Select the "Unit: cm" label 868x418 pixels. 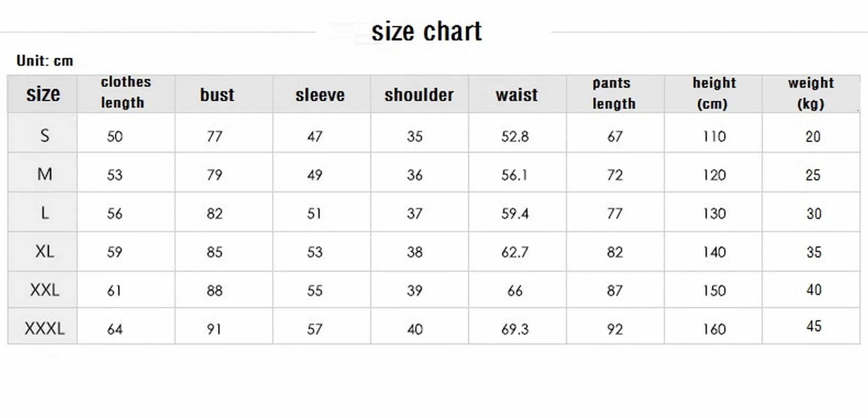45,61
